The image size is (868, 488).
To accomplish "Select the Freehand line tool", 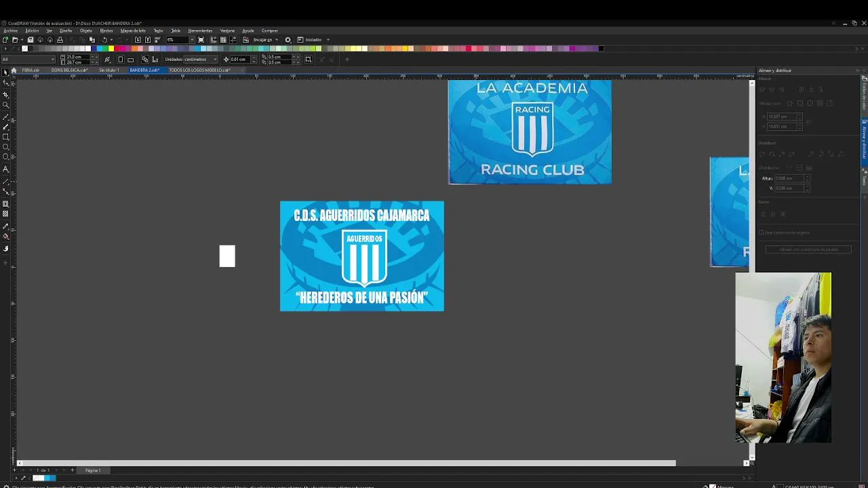I will [5, 117].
